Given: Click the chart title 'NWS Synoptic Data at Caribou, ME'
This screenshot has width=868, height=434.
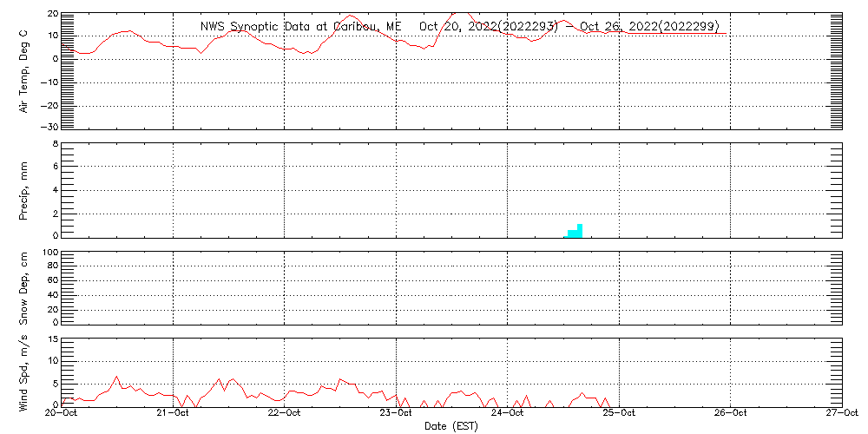Looking at the screenshot, I should coord(301,26).
